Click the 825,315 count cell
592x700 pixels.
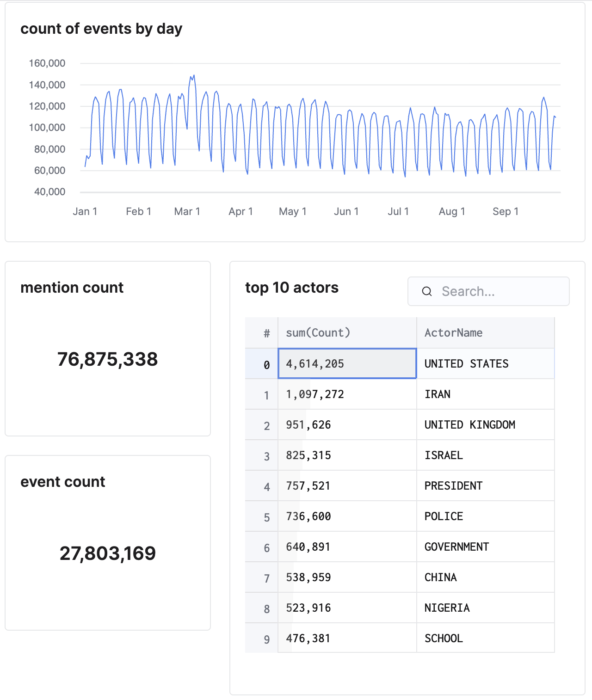click(x=347, y=455)
